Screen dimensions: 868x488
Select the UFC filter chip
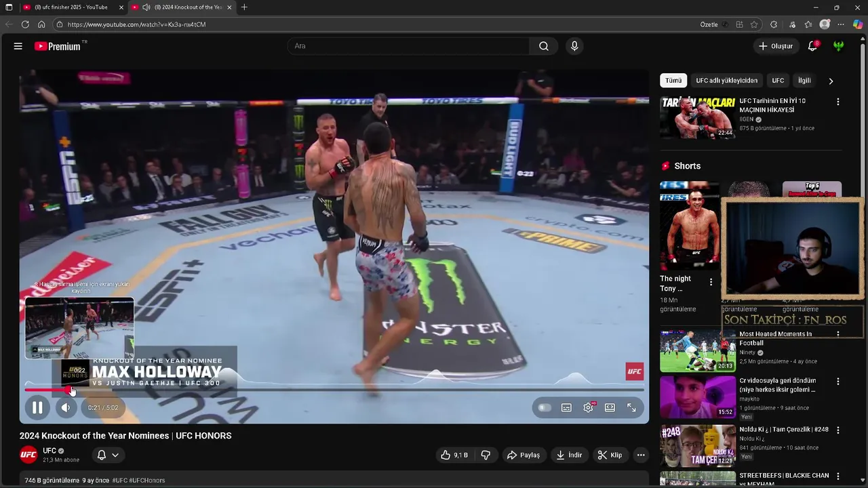tap(778, 81)
